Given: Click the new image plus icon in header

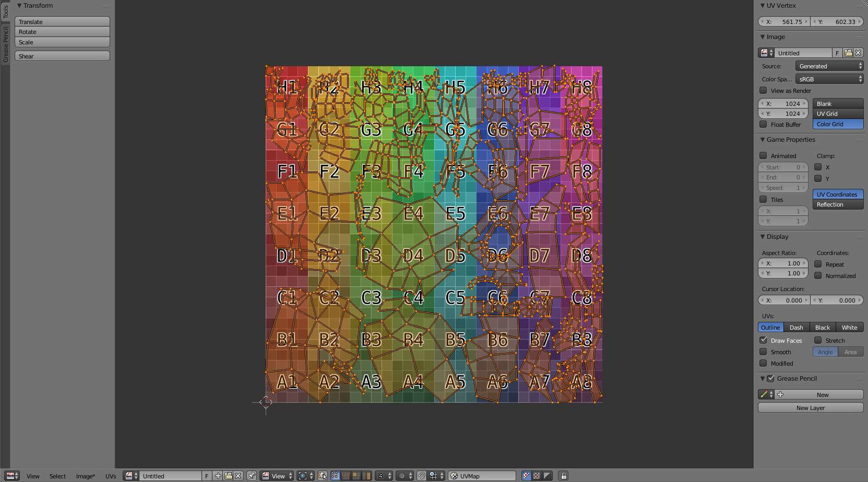Looking at the screenshot, I should [x=218, y=476].
